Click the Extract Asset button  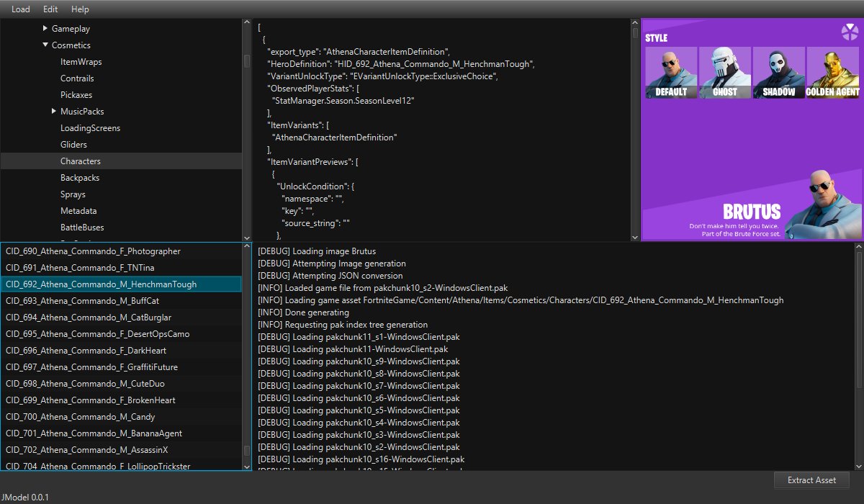click(x=811, y=480)
